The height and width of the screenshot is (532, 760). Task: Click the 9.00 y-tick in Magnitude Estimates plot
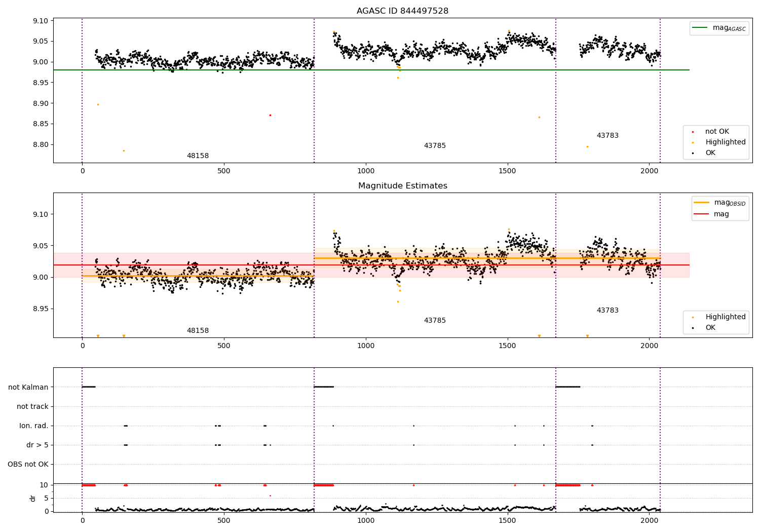click(41, 278)
